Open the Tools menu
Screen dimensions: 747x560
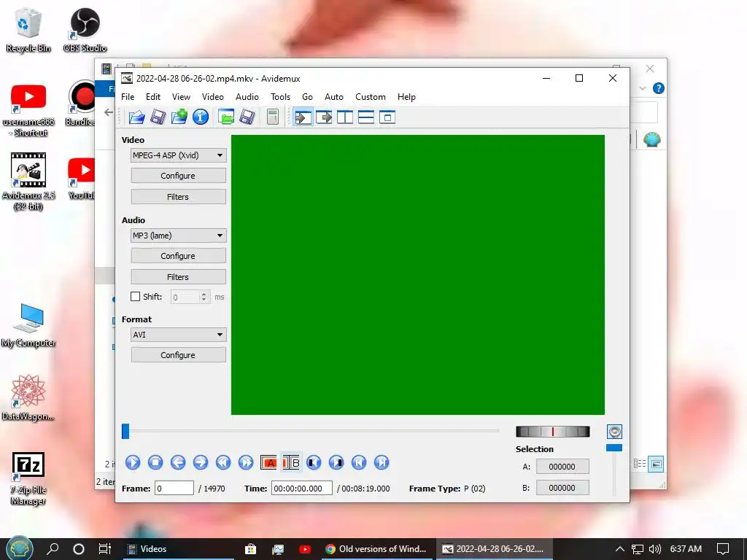tap(281, 97)
